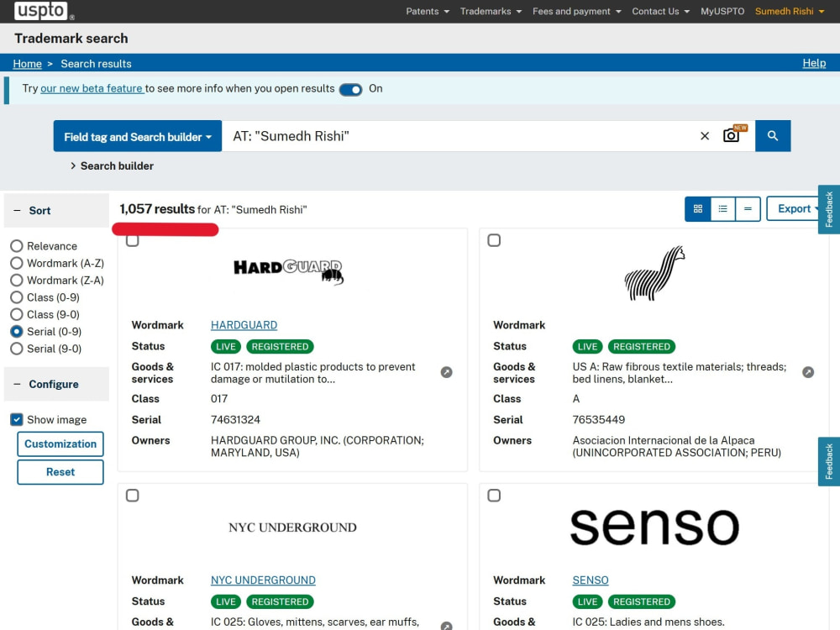Expand goods and services for HARDGUARD
Screen dimensions: 840x630
pyautogui.click(x=446, y=372)
